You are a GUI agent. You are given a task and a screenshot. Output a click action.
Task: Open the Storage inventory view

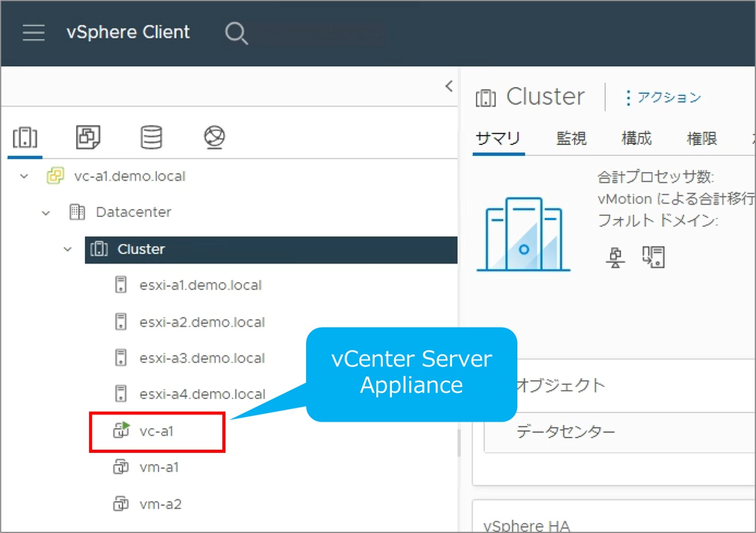[151, 137]
